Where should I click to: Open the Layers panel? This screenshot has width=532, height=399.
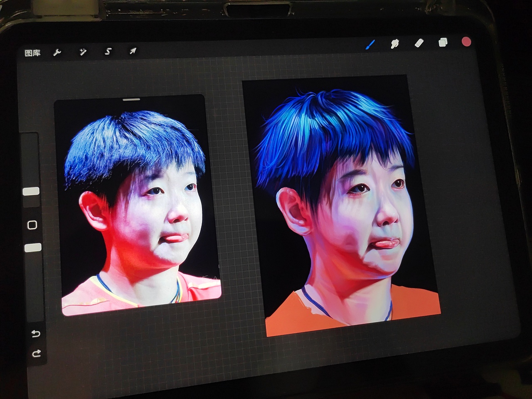[443, 42]
